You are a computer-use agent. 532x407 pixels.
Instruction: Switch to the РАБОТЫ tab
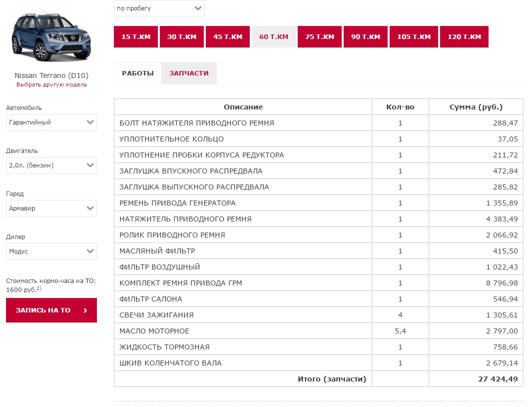coord(138,73)
